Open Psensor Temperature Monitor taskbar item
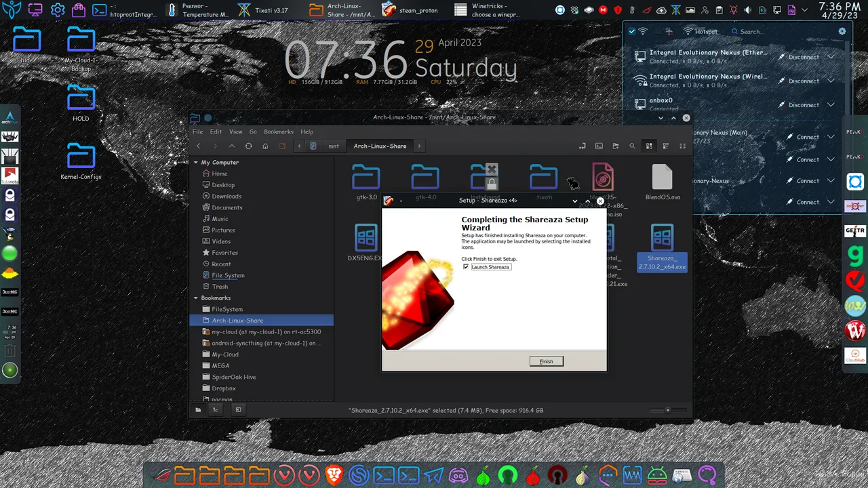868x488 pixels. click(x=196, y=10)
